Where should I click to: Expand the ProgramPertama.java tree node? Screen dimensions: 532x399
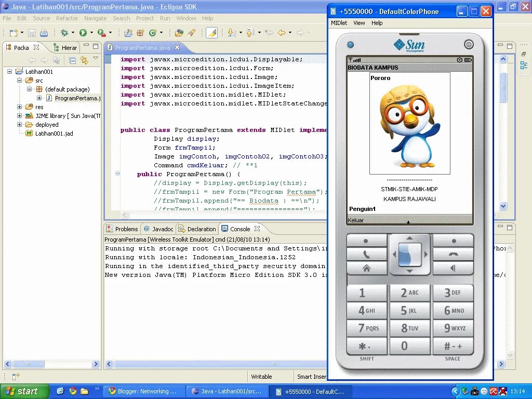click(x=39, y=98)
